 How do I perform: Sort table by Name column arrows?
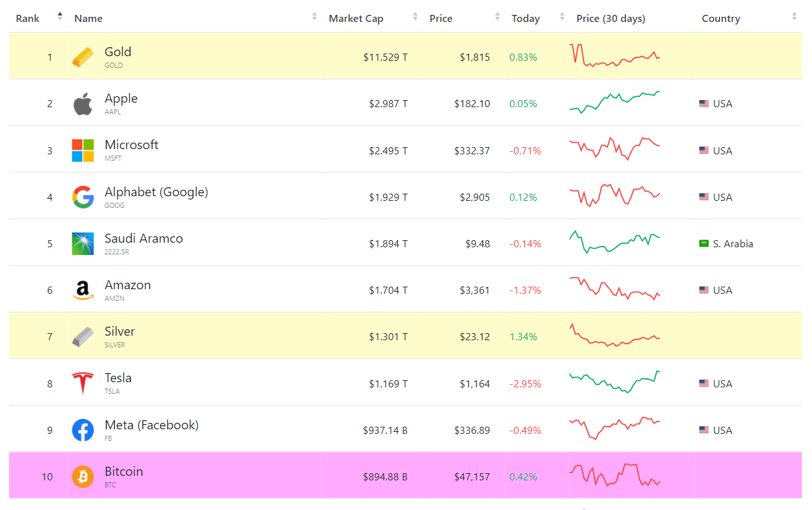[315, 17]
